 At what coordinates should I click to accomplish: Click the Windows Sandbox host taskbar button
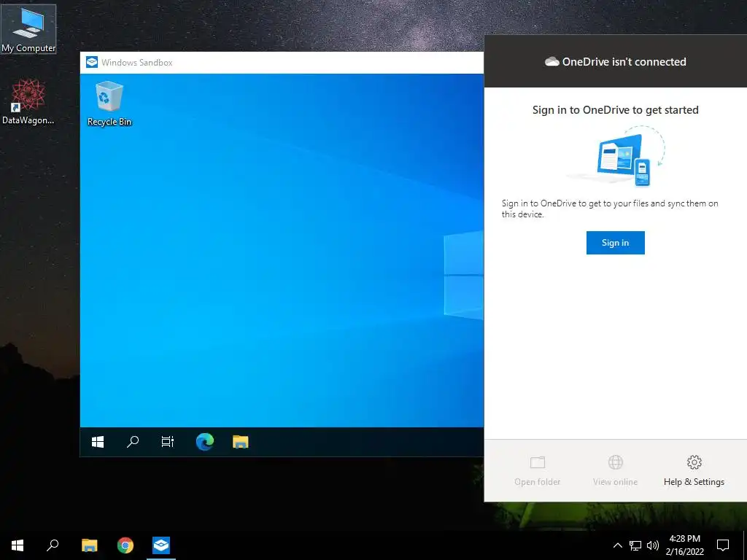pos(161,545)
